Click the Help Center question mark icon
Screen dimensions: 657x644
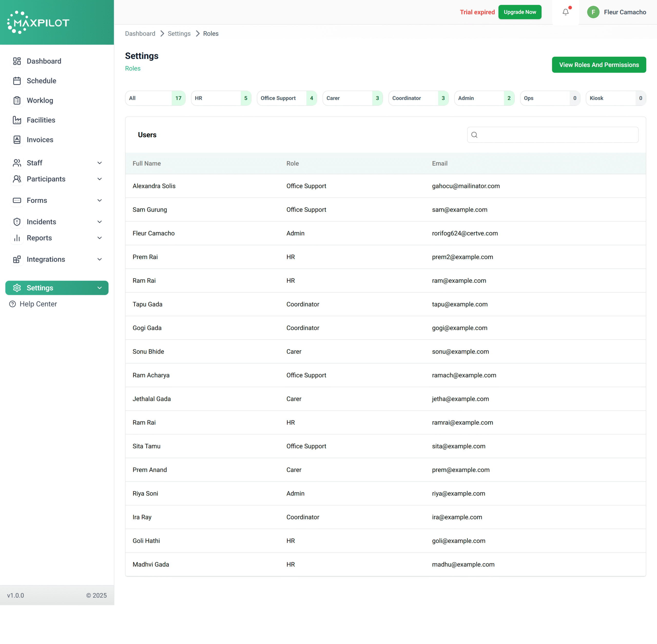(13, 304)
